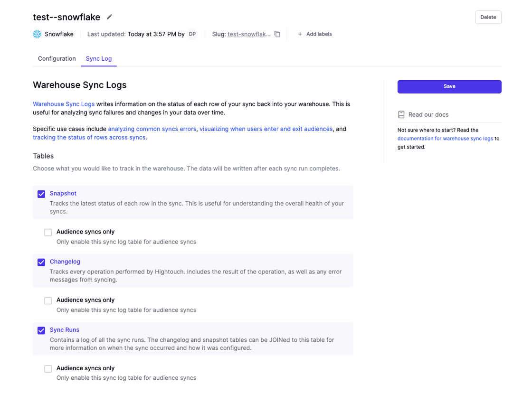
Task: Click the pencil edit name icon
Action: pyautogui.click(x=109, y=17)
